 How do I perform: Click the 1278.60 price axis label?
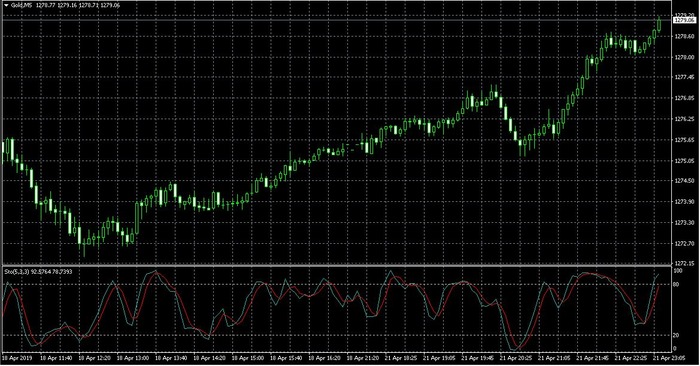click(x=684, y=37)
